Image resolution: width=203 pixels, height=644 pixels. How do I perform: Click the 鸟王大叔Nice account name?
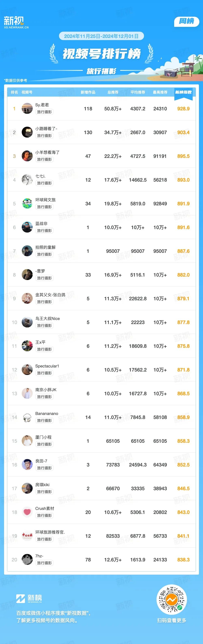coord(48,319)
